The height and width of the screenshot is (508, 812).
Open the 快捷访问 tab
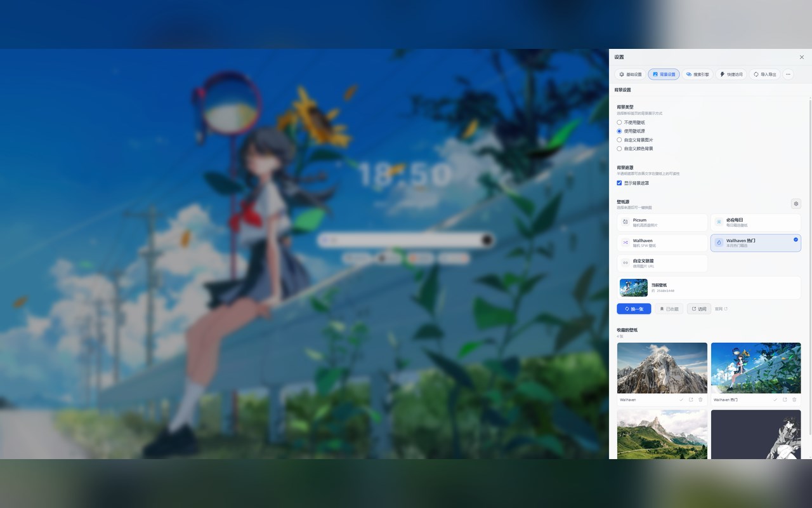(x=731, y=74)
